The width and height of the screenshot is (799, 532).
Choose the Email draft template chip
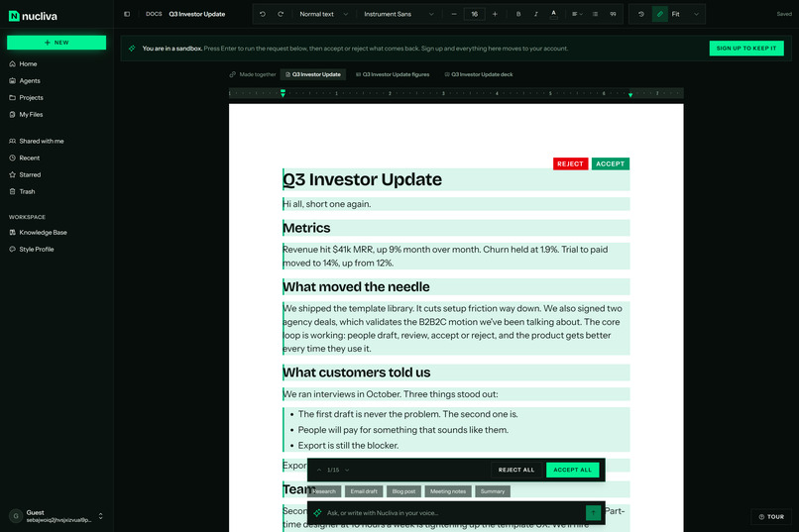coord(364,491)
